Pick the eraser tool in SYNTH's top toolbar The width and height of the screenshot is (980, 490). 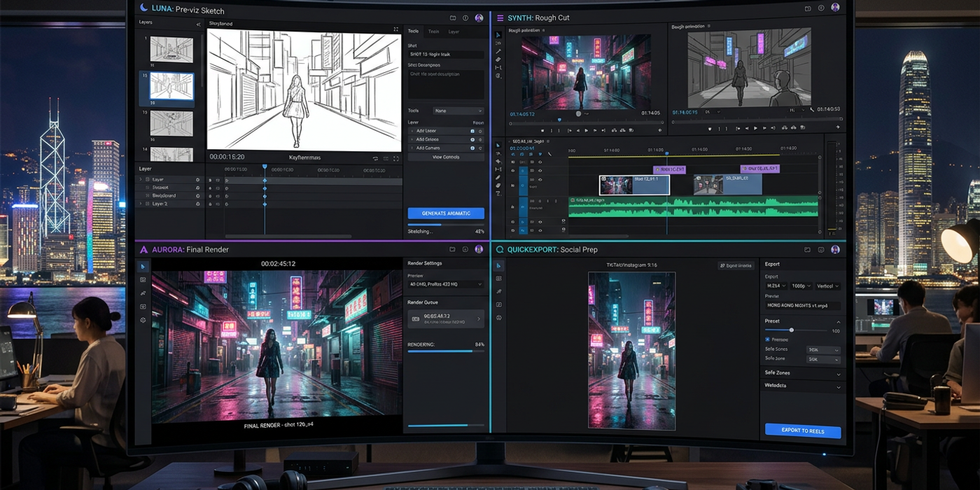pyautogui.click(x=498, y=59)
